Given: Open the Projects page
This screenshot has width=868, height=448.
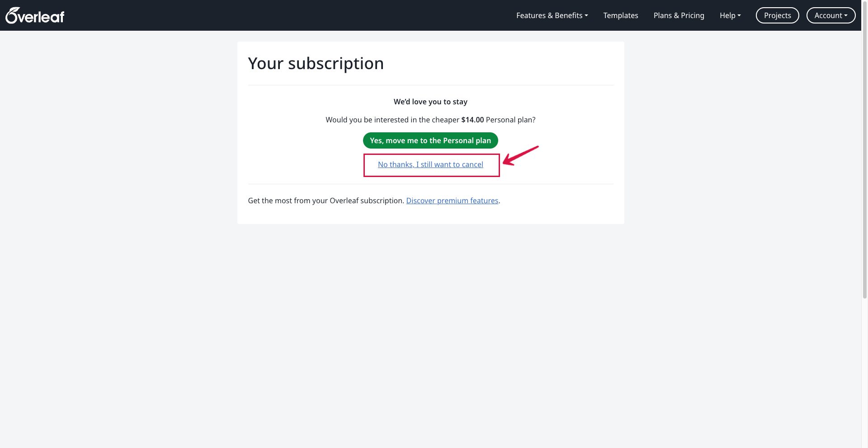Looking at the screenshot, I should (777, 15).
